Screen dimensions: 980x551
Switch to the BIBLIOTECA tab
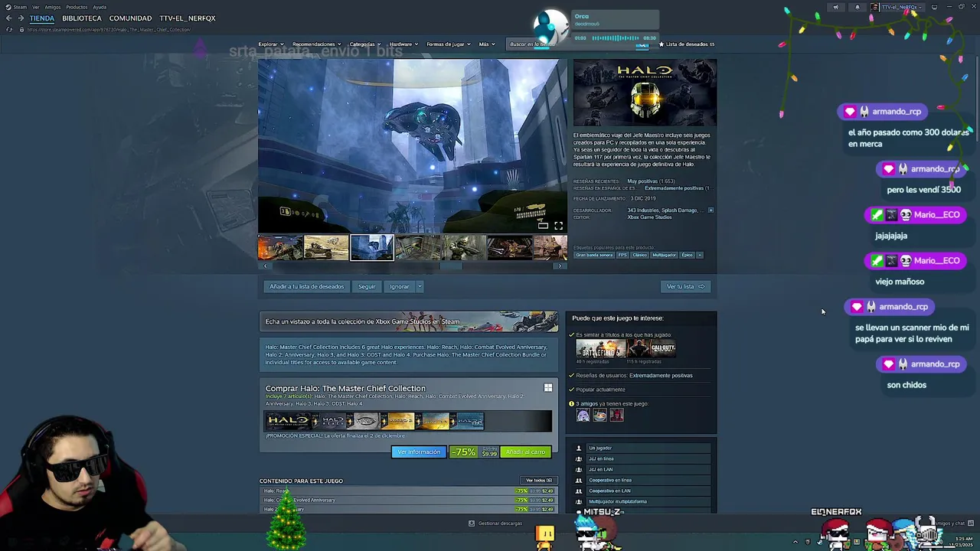[x=82, y=18]
